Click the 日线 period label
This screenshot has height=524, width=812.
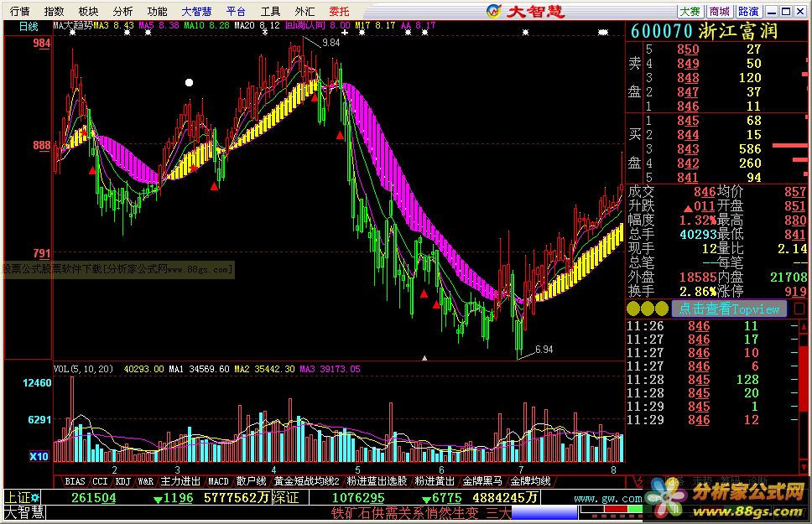[29, 26]
